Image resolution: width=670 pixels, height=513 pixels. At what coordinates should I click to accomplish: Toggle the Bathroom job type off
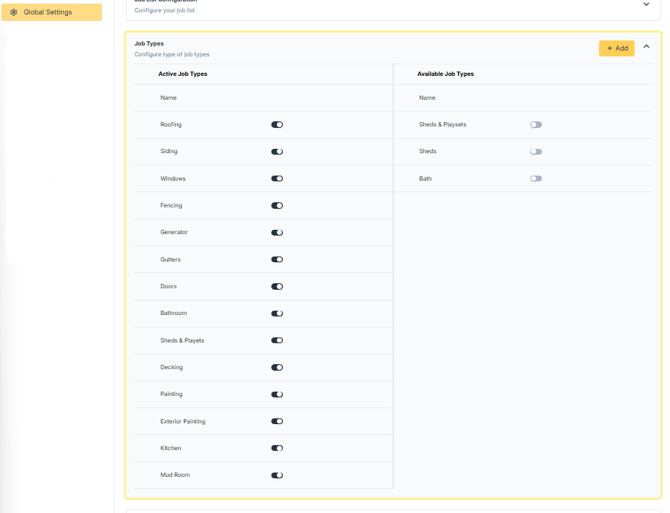tap(277, 314)
